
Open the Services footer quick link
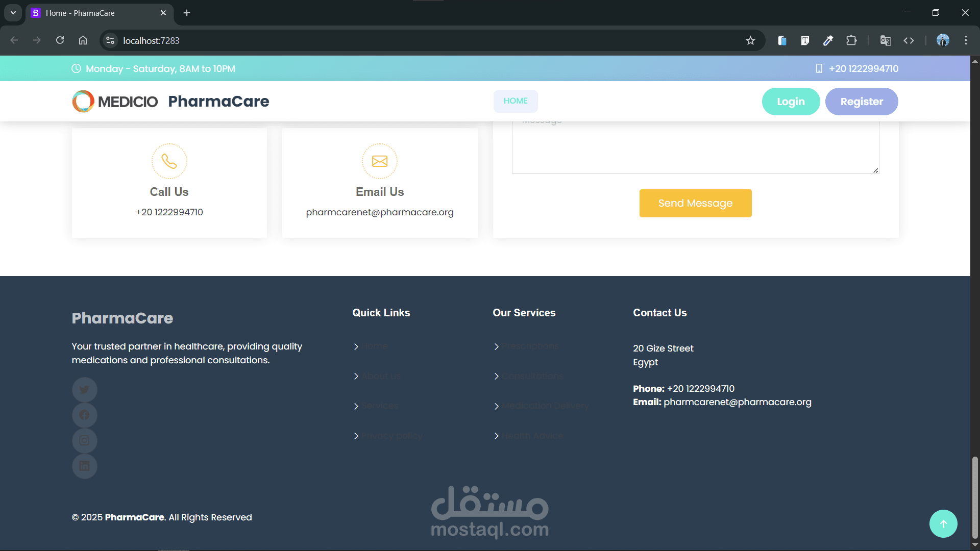point(380,406)
